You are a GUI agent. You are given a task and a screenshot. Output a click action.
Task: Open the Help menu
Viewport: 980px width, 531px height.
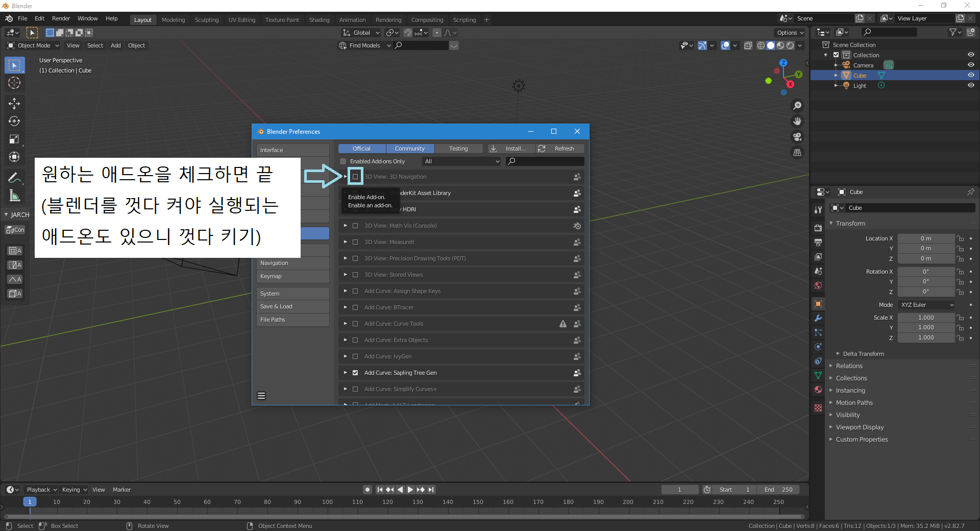(111, 18)
